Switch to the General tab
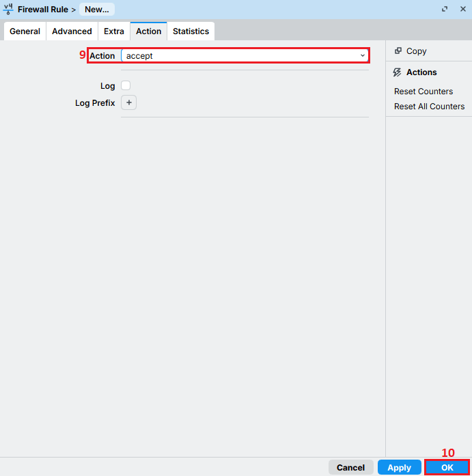 click(x=25, y=31)
